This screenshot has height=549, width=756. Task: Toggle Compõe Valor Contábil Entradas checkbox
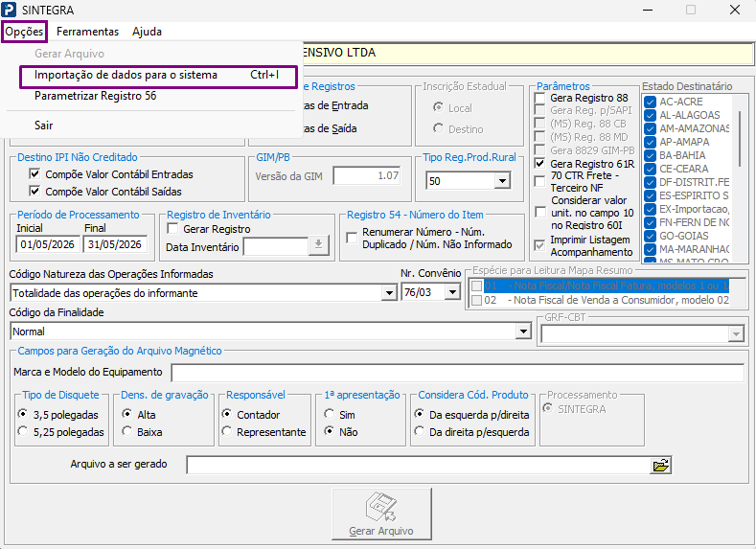[34, 174]
